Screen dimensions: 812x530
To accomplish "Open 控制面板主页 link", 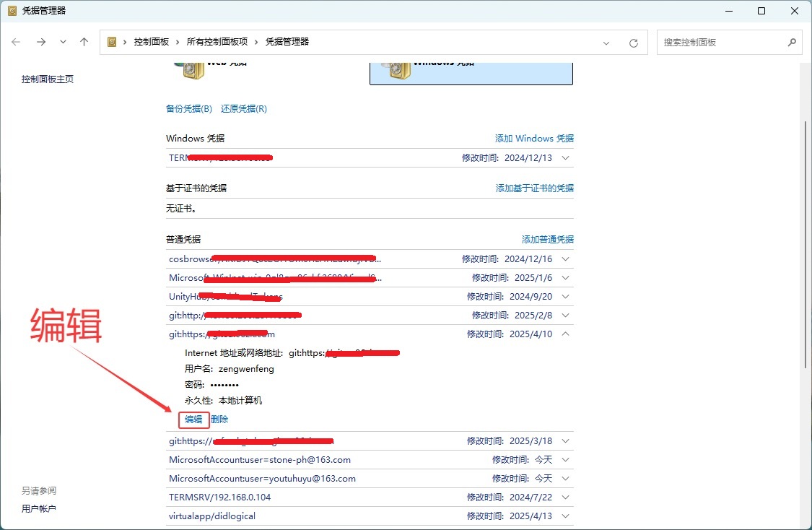I will tap(47, 79).
